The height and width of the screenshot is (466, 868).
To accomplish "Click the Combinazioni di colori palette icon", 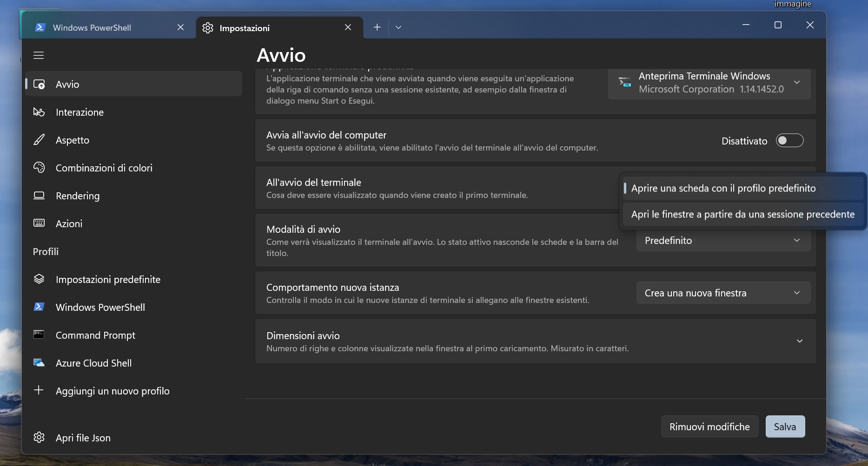I will tap(39, 168).
